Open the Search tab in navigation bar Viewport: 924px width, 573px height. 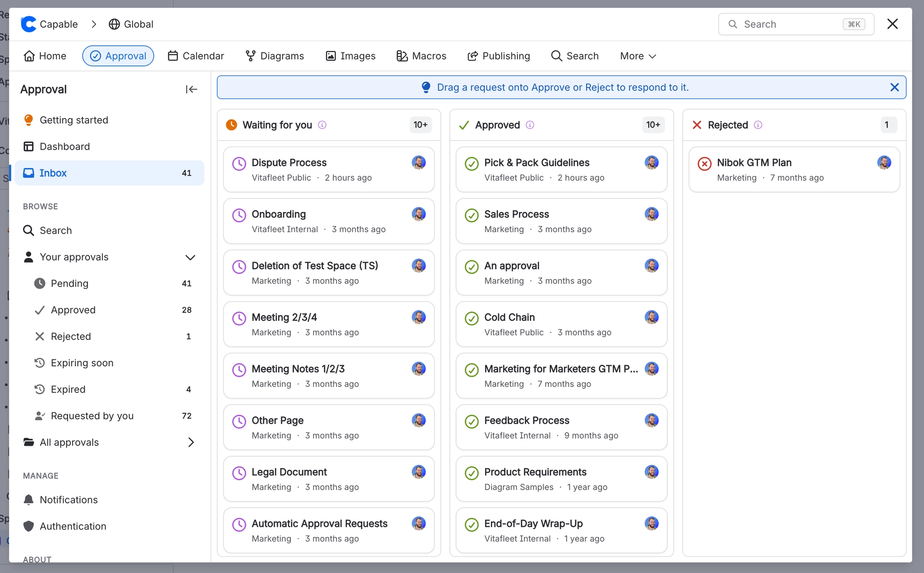[575, 56]
